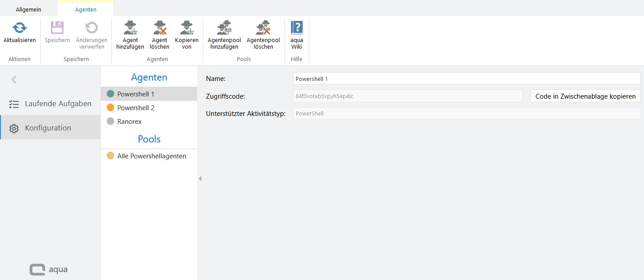This screenshot has height=280, width=644.
Task: Select the Powershell 2 agent
Action: click(x=135, y=107)
